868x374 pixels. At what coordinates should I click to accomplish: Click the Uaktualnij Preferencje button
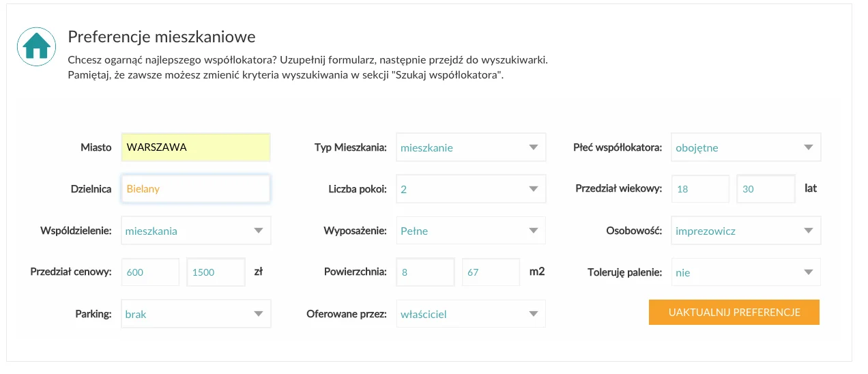pos(734,312)
